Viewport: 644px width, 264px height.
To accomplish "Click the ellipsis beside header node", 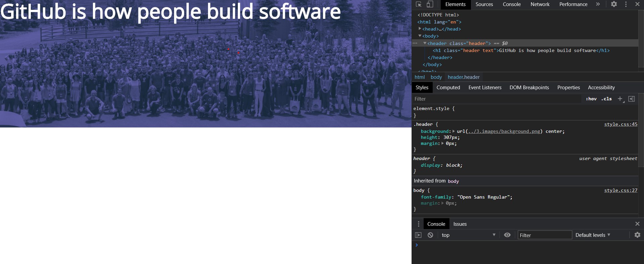I will [x=415, y=43].
